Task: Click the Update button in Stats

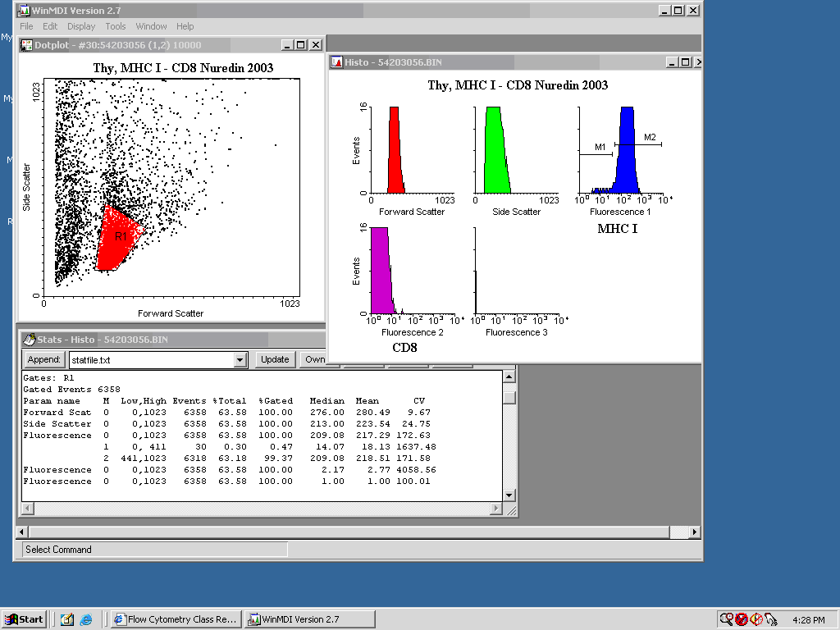Action: [275, 359]
